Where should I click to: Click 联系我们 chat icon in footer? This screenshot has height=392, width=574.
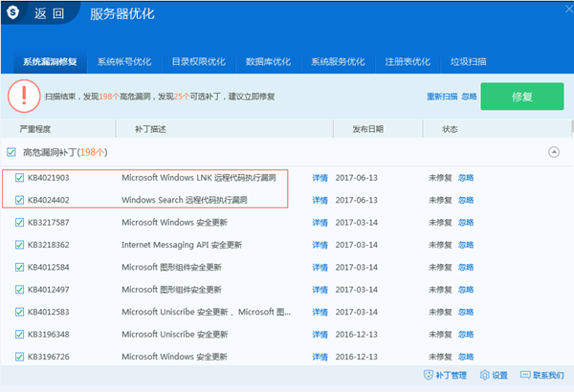click(x=525, y=375)
